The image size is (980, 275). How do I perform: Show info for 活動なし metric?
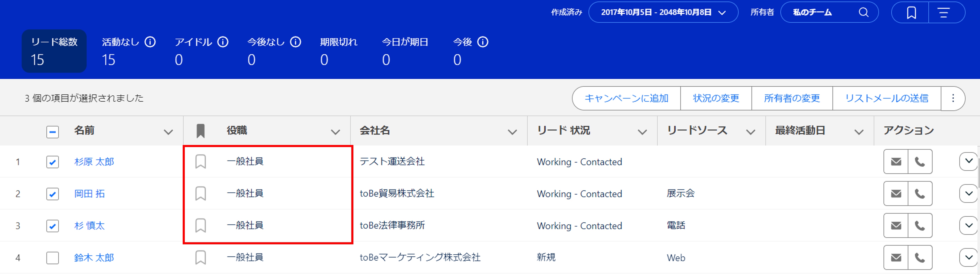click(150, 42)
